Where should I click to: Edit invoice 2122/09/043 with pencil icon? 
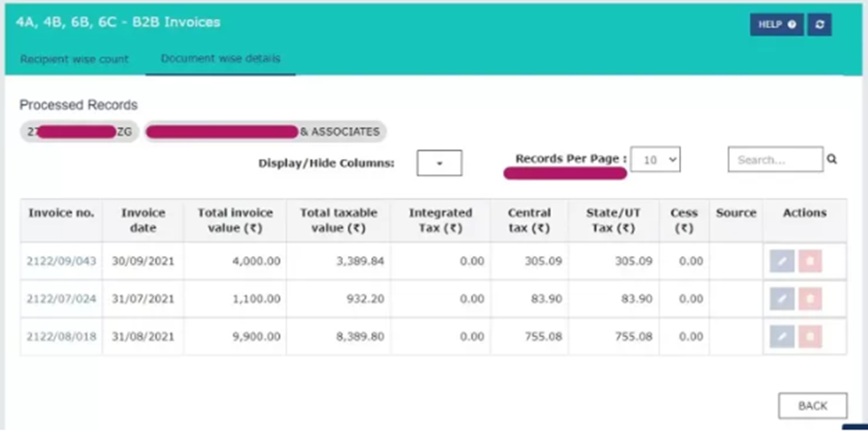tap(781, 261)
